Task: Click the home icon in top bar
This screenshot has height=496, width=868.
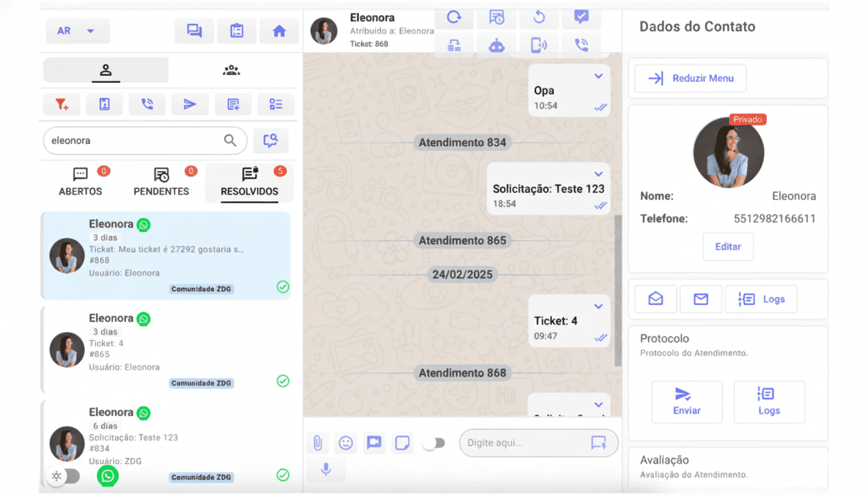Action: point(279,31)
